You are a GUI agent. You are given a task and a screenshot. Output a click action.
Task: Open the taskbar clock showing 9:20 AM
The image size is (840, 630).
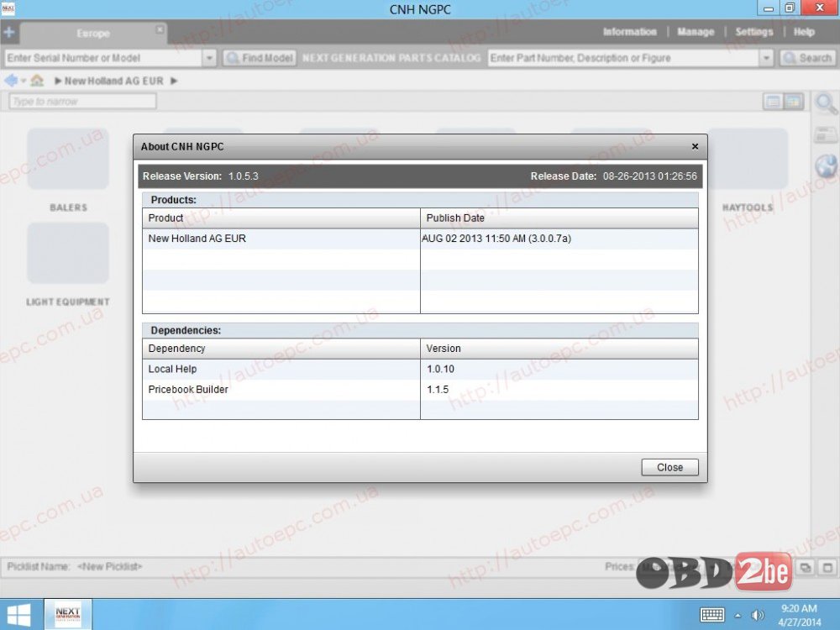pos(800,615)
